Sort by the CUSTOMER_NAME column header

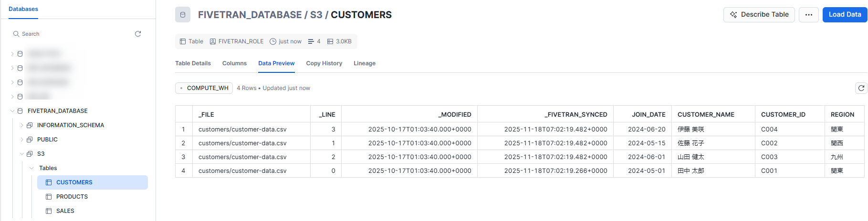pyautogui.click(x=706, y=114)
